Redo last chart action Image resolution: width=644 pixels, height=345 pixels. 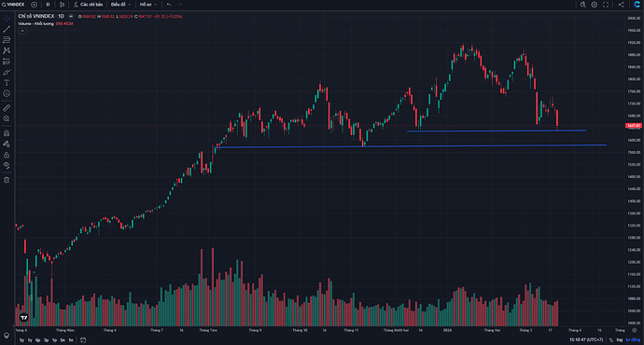click(x=180, y=5)
